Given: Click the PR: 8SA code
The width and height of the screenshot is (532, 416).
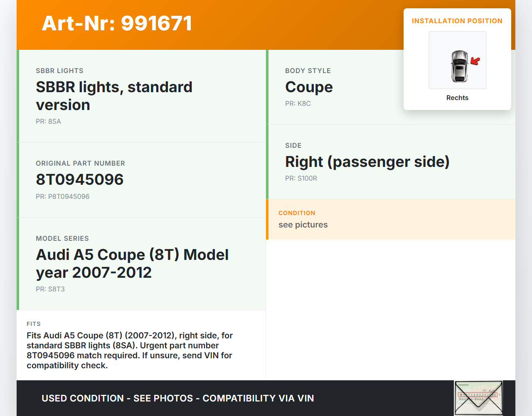Looking at the screenshot, I should [x=48, y=121].
